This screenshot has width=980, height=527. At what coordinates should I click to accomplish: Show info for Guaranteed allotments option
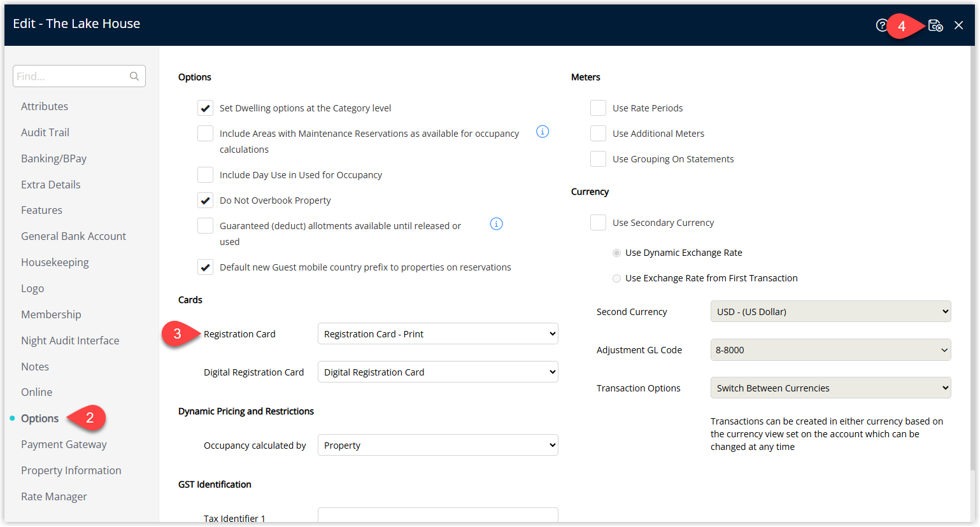(497, 224)
